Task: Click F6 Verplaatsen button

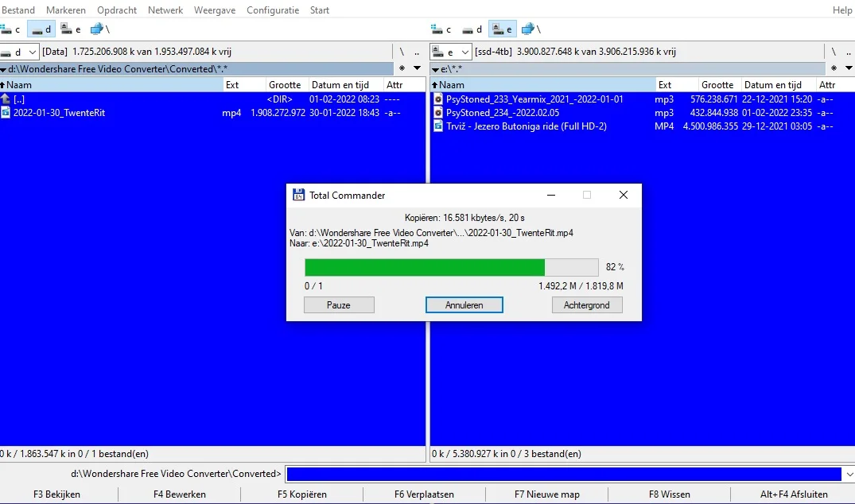Action: 424,494
